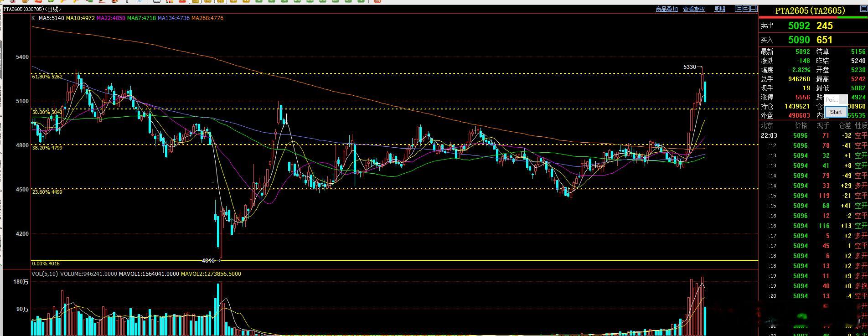This screenshot has width=868, height=336.
Task: Click the 最低 value 5082
Action: click(x=858, y=88)
